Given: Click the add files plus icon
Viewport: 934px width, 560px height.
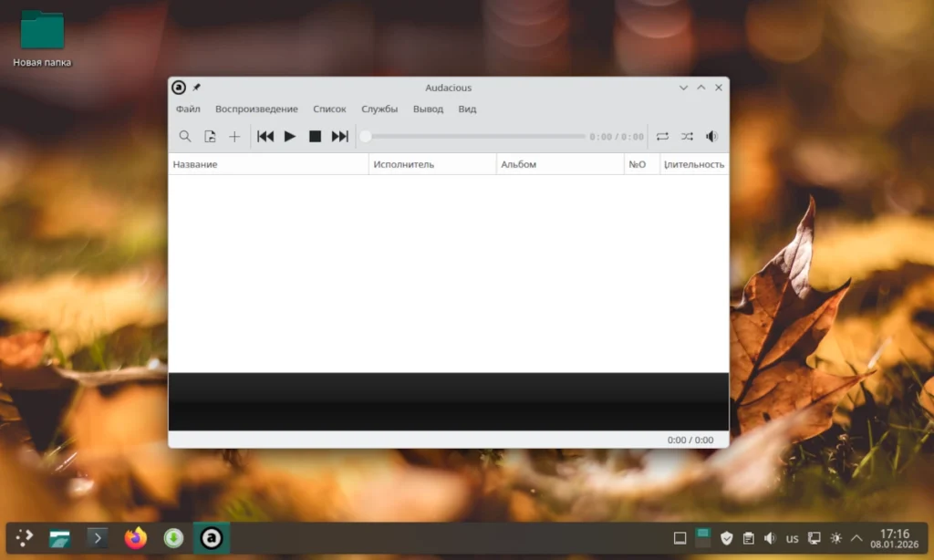Looking at the screenshot, I should 234,137.
